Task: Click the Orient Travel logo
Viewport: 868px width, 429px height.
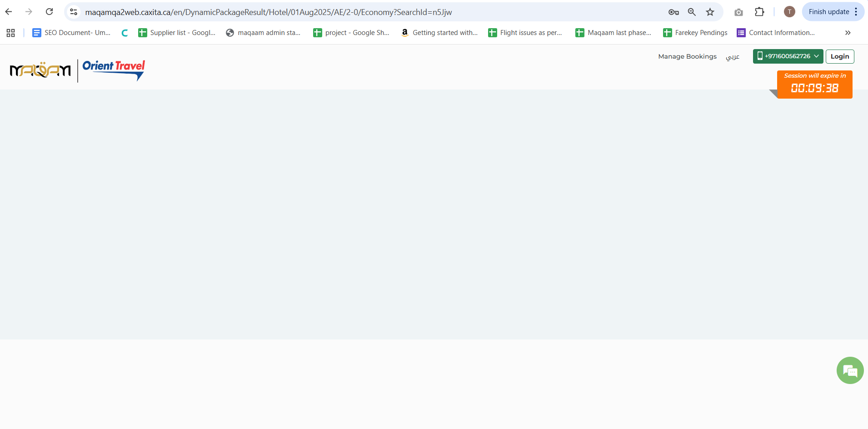Action: pyautogui.click(x=114, y=70)
